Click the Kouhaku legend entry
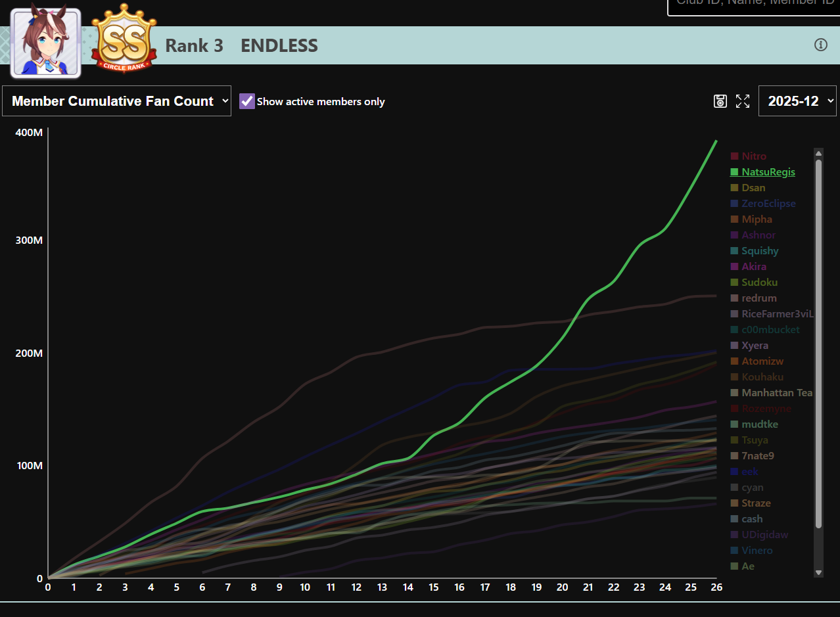Image resolution: width=840 pixels, height=617 pixels. click(x=757, y=377)
